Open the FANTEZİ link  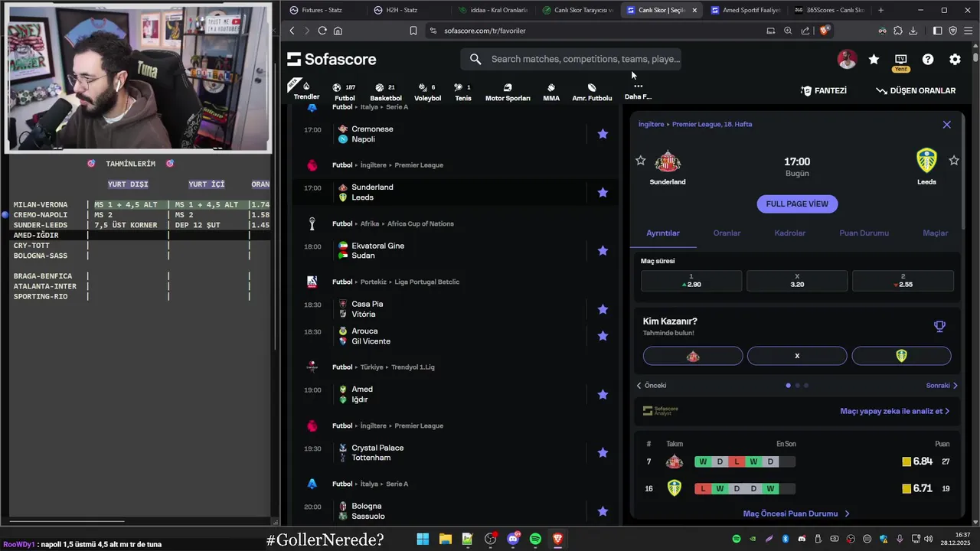[824, 90]
